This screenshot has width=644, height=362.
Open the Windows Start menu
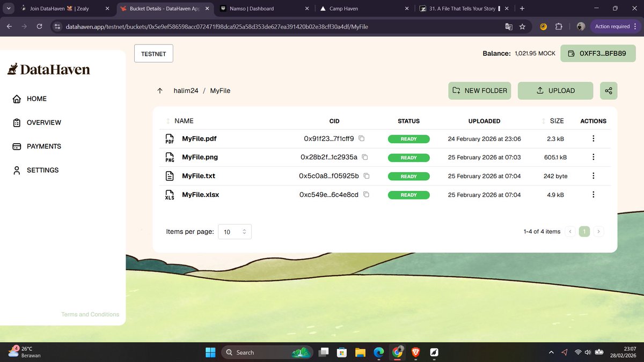(x=210, y=352)
